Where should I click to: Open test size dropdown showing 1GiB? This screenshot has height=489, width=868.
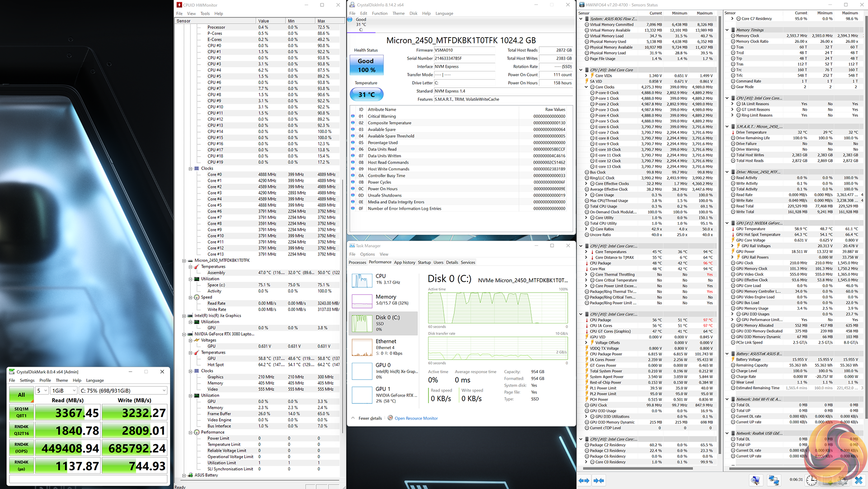tap(64, 390)
